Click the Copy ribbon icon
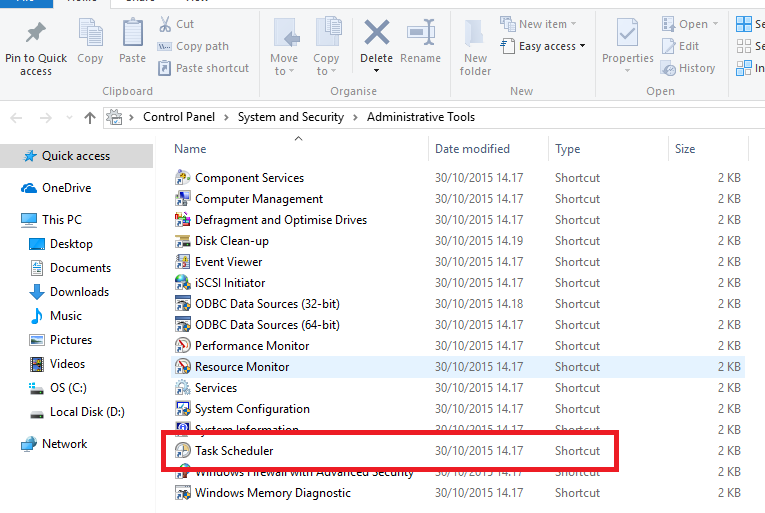 (90, 33)
